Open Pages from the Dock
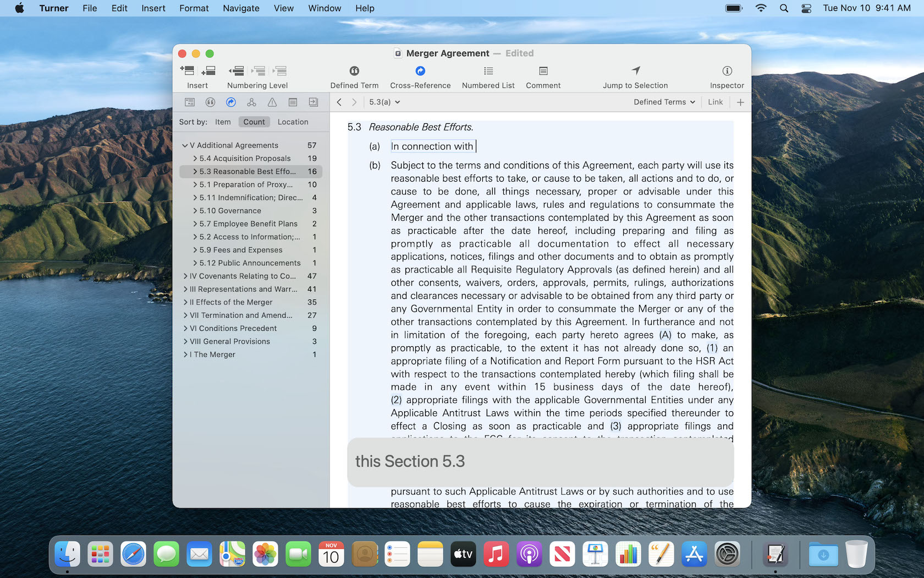Screen dimensions: 924x578 [661, 554]
